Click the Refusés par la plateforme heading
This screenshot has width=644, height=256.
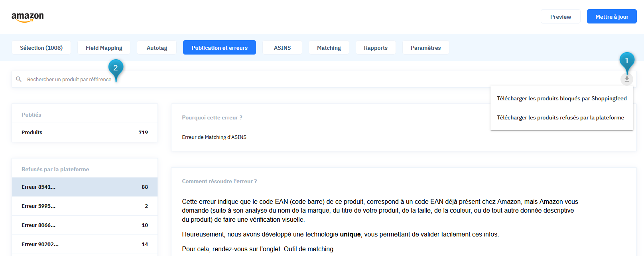pos(55,169)
